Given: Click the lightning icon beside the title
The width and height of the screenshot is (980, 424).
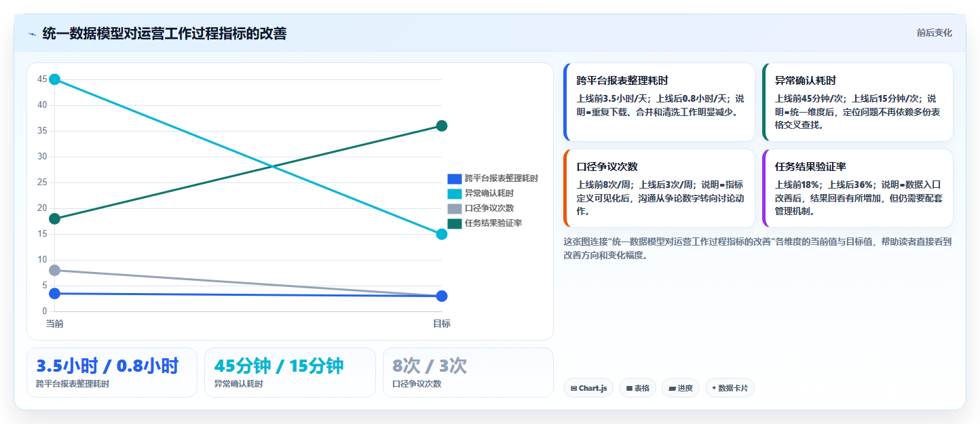Looking at the screenshot, I should [32, 34].
